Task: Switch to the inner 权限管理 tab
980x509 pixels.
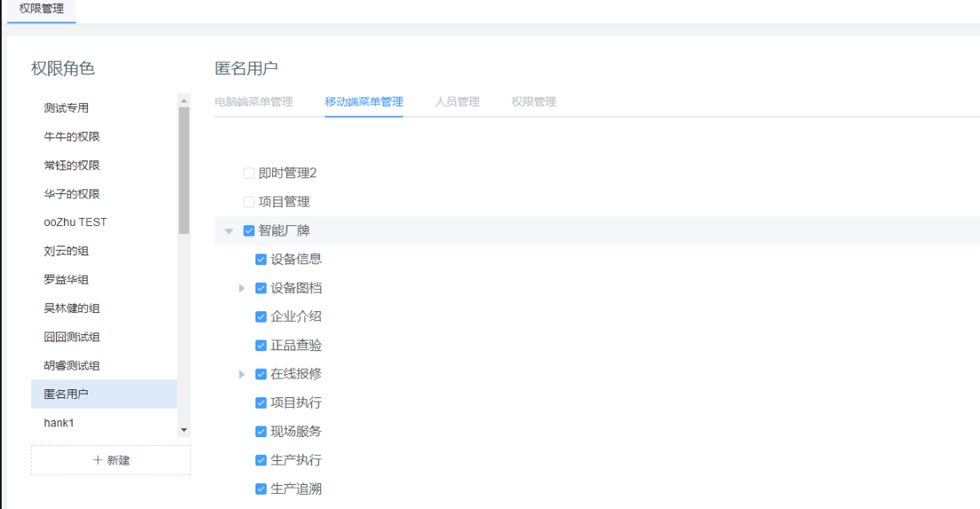Action: point(534,102)
